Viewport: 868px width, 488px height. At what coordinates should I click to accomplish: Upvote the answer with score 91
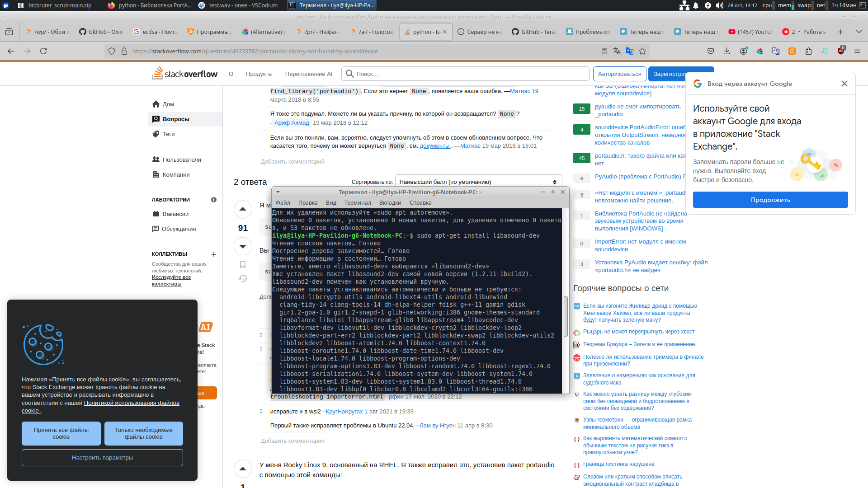click(243, 209)
